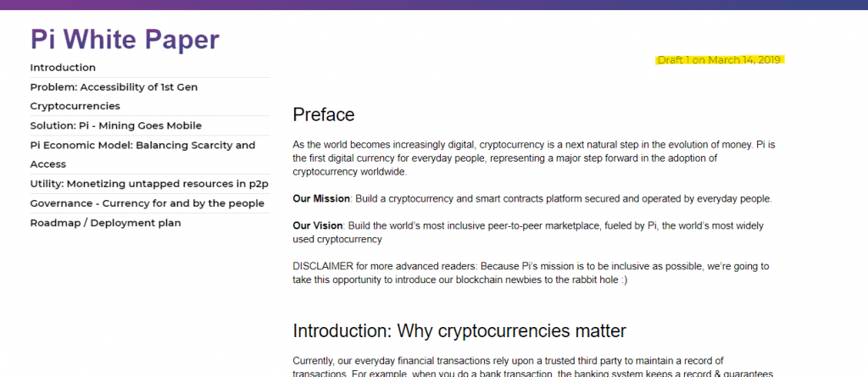Viewport: 868px width, 377px height.
Task: Click the paragraph starting As the world
Action: 532,158
